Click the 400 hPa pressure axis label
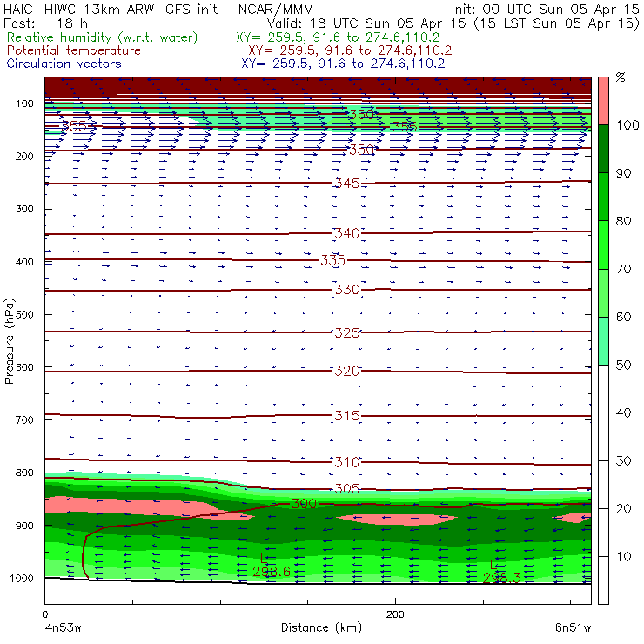This screenshot has height=644, width=644. click(x=24, y=262)
